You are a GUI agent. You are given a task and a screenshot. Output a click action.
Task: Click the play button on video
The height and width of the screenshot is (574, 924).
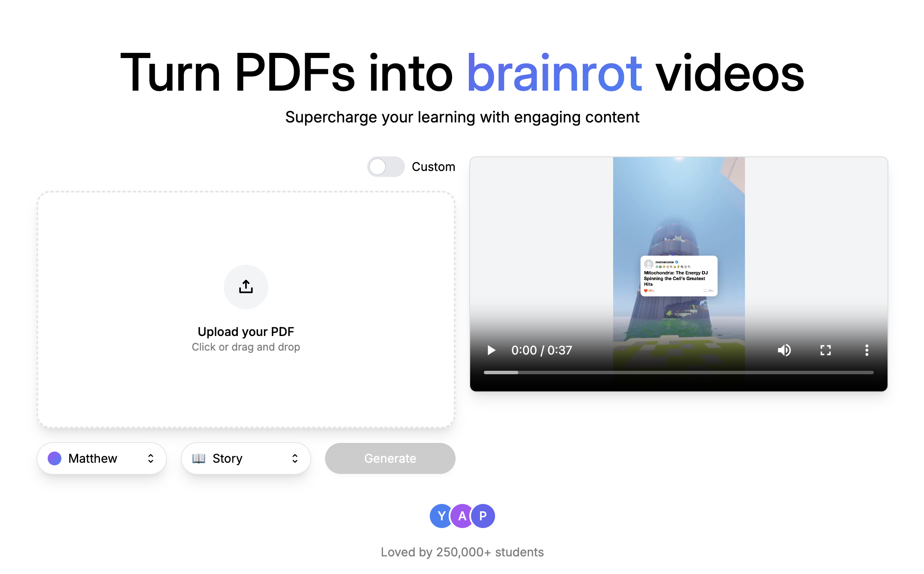click(x=491, y=349)
